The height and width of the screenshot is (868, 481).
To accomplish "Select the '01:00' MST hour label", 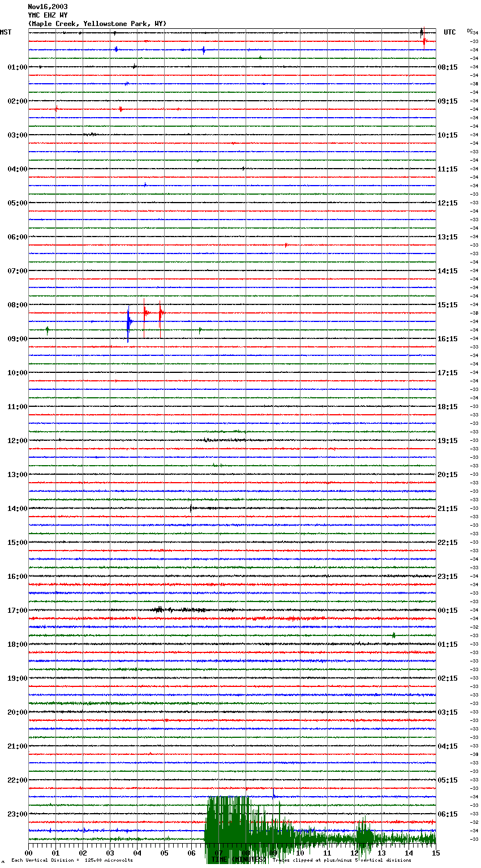I will tap(18, 67).
